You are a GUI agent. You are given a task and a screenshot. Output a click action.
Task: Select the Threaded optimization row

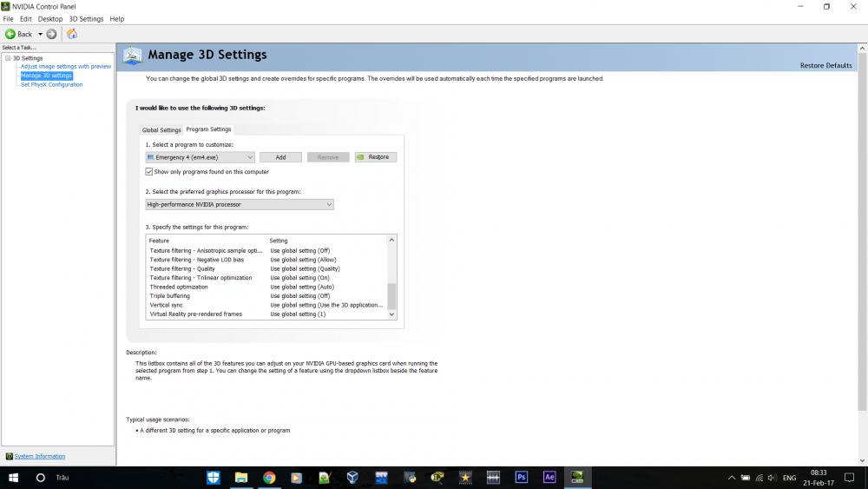[x=266, y=287]
